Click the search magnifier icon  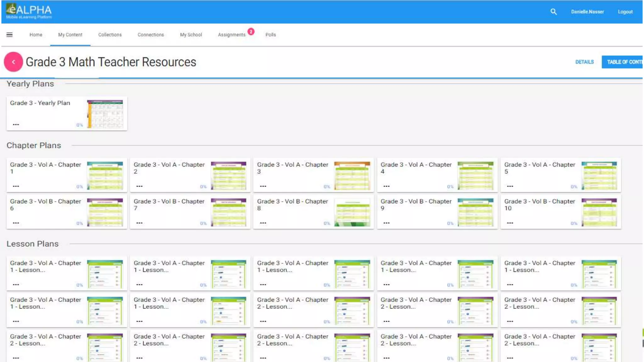pyautogui.click(x=553, y=12)
